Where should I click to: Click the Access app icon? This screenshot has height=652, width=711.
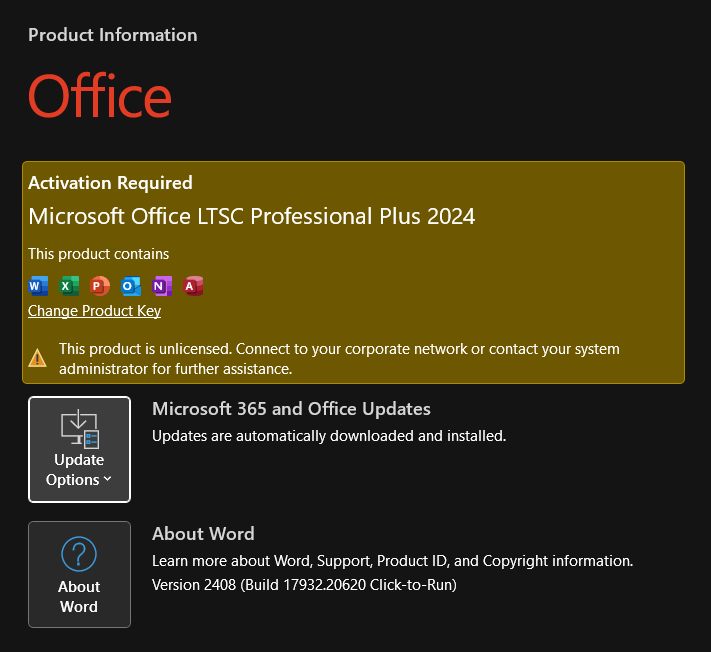(x=193, y=286)
